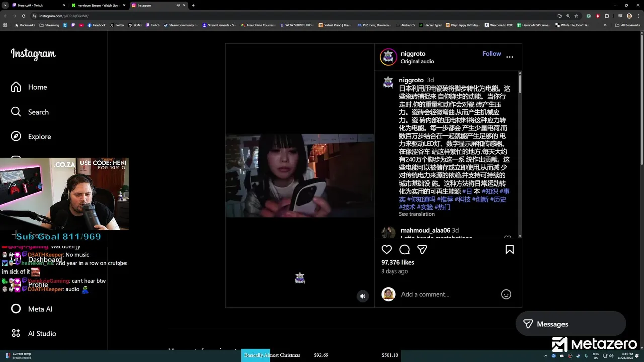Click the #历史 hashtag in caption
Viewport: 644px width, 362px height.
[498, 199]
